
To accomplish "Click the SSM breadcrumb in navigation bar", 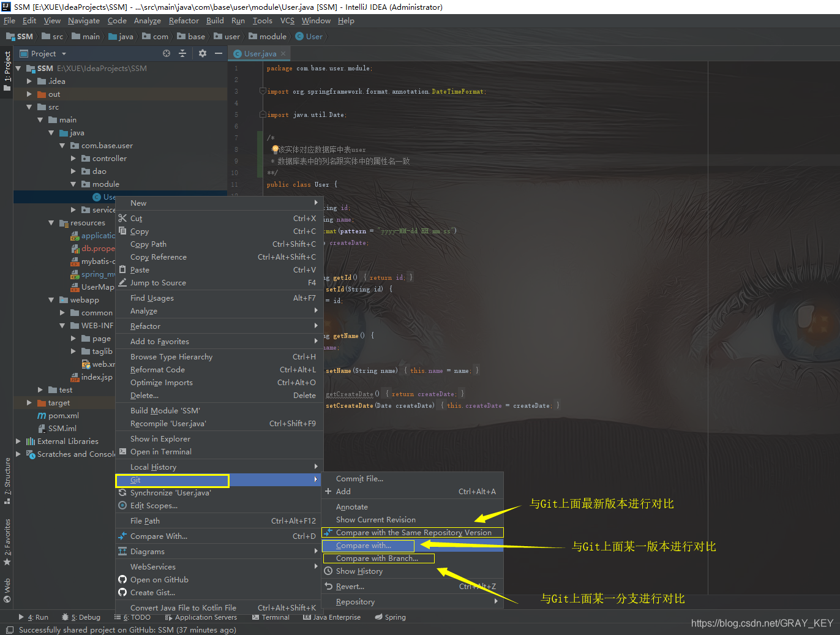I will pyautogui.click(x=20, y=37).
